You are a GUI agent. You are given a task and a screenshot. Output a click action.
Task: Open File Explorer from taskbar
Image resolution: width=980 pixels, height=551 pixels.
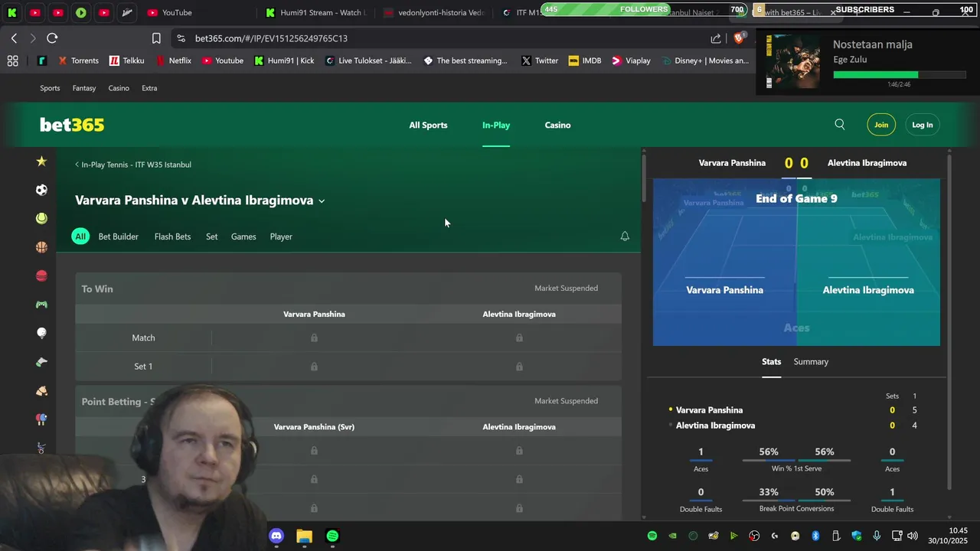pyautogui.click(x=304, y=536)
